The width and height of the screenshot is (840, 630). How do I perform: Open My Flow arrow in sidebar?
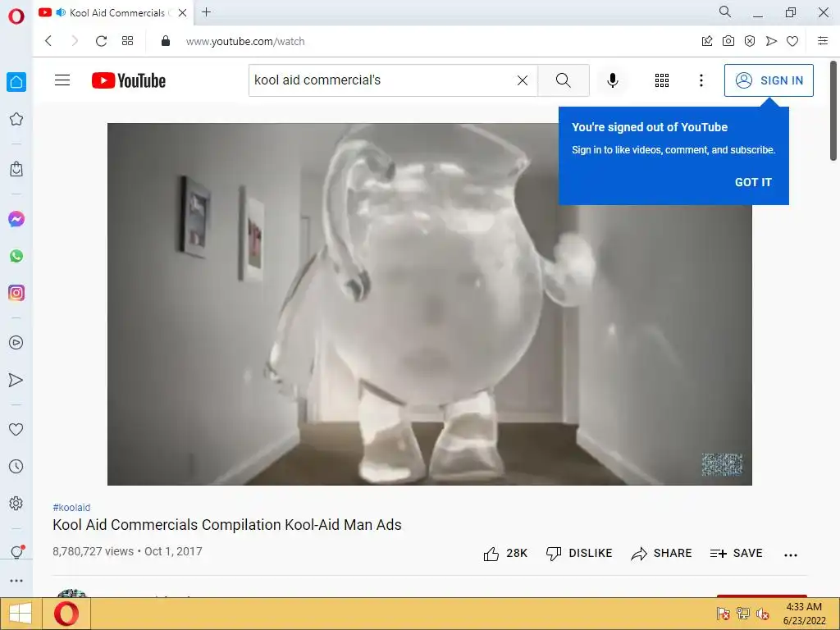(16, 380)
